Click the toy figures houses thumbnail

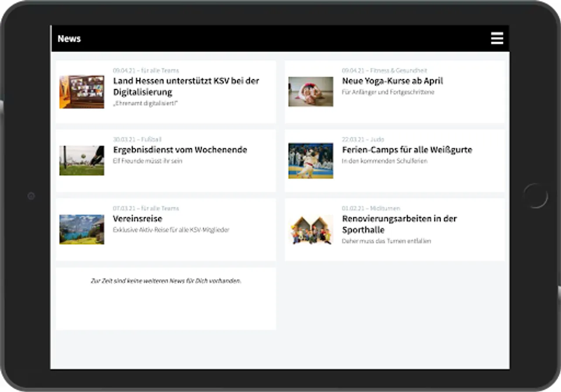pos(311,230)
